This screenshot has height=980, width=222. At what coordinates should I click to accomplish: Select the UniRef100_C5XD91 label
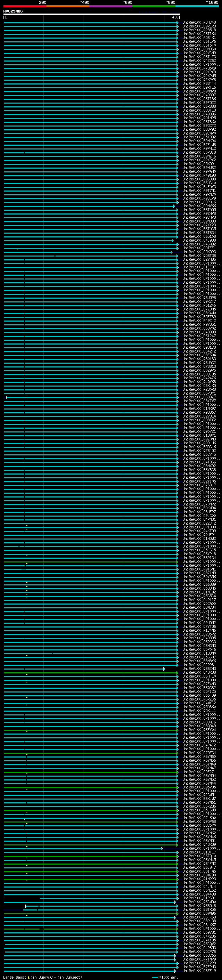point(199,164)
